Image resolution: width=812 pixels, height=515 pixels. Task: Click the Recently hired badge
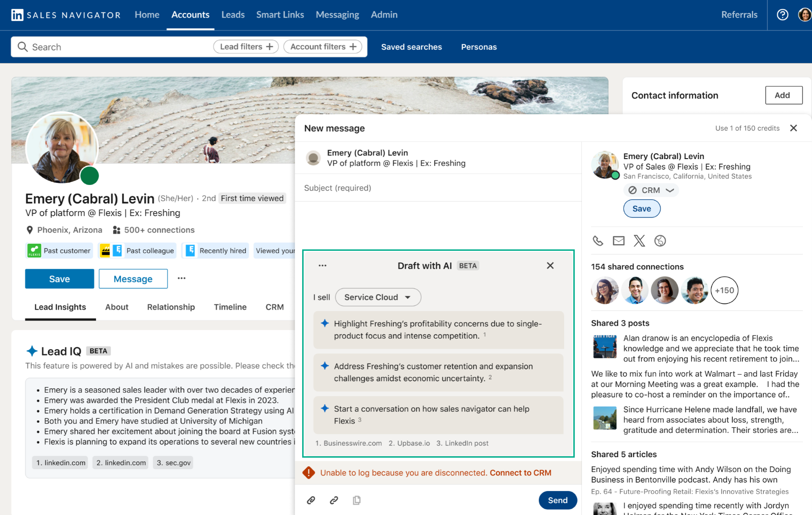pos(216,251)
